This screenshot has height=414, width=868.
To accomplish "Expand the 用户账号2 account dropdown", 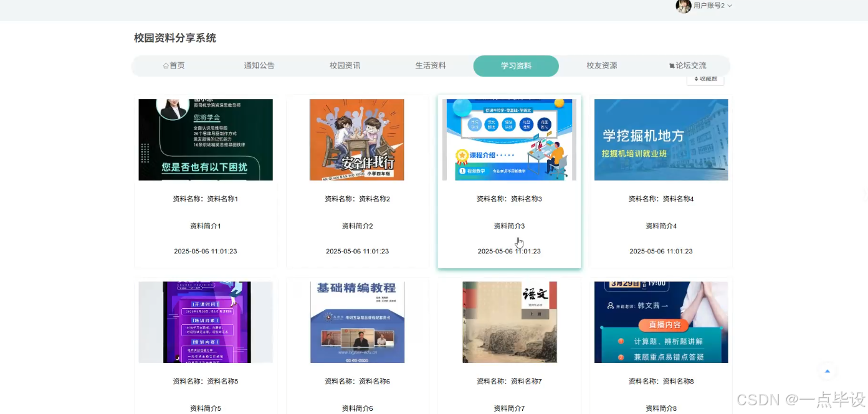I will click(x=713, y=6).
